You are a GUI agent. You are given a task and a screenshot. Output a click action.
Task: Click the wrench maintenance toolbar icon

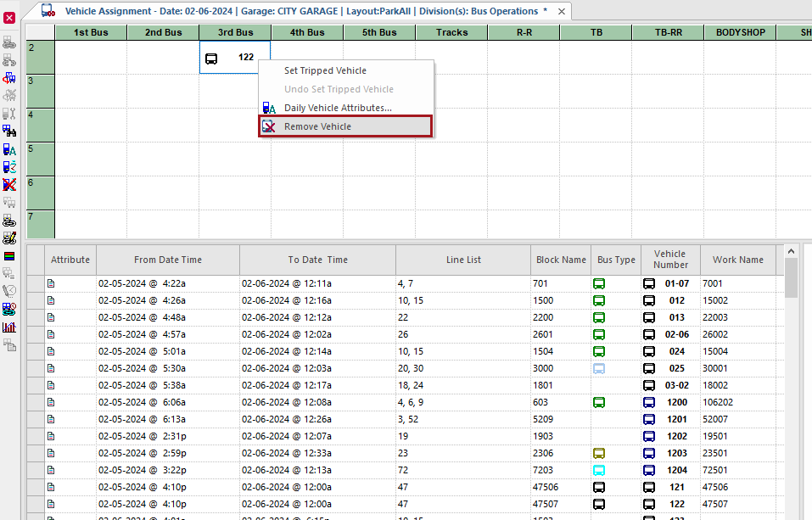click(x=10, y=114)
